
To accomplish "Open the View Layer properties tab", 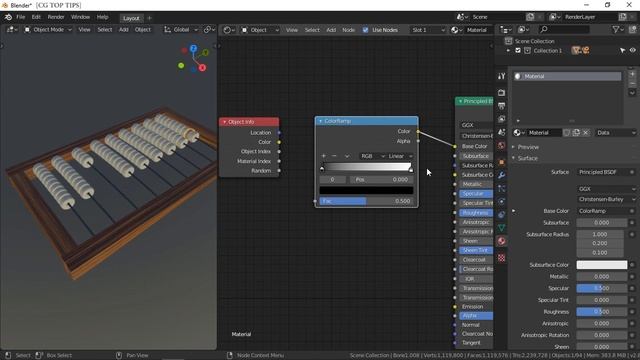I will pos(502,119).
